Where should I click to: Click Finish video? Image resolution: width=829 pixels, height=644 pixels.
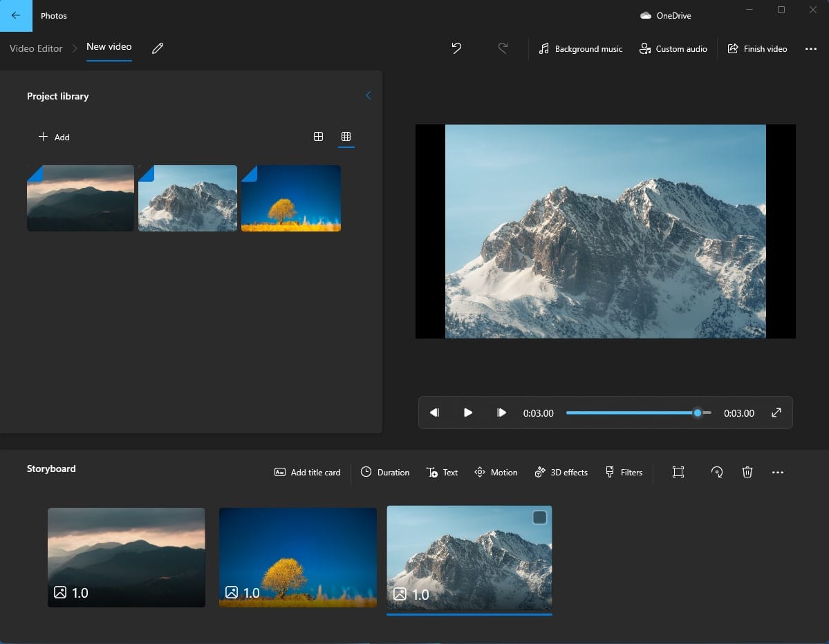point(757,49)
